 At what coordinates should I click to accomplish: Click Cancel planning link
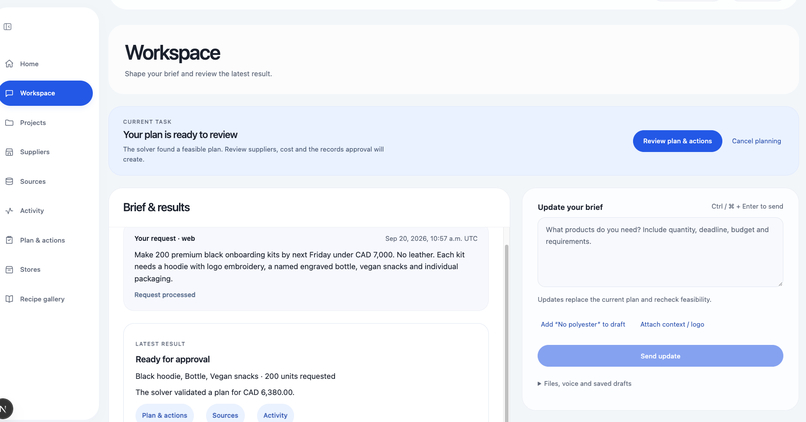click(x=756, y=141)
